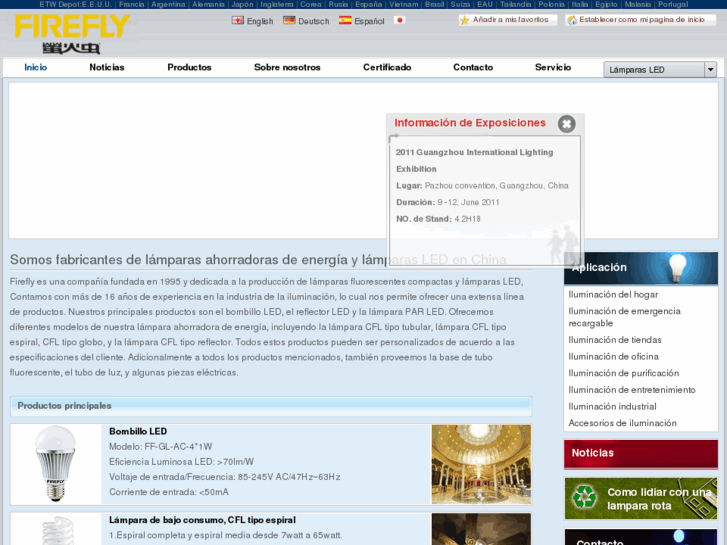This screenshot has height=545, width=727.
Task: Open the Argentina depot link
Action: click(x=168, y=4)
